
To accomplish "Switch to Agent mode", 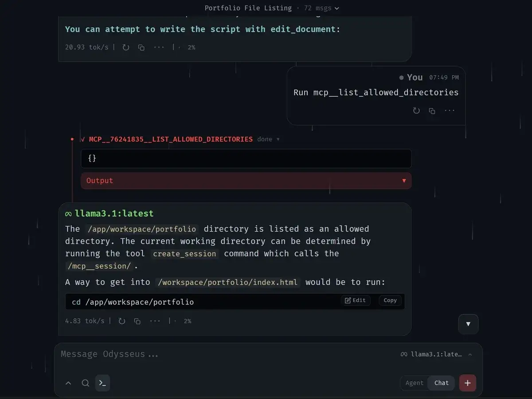I will 415,383.
